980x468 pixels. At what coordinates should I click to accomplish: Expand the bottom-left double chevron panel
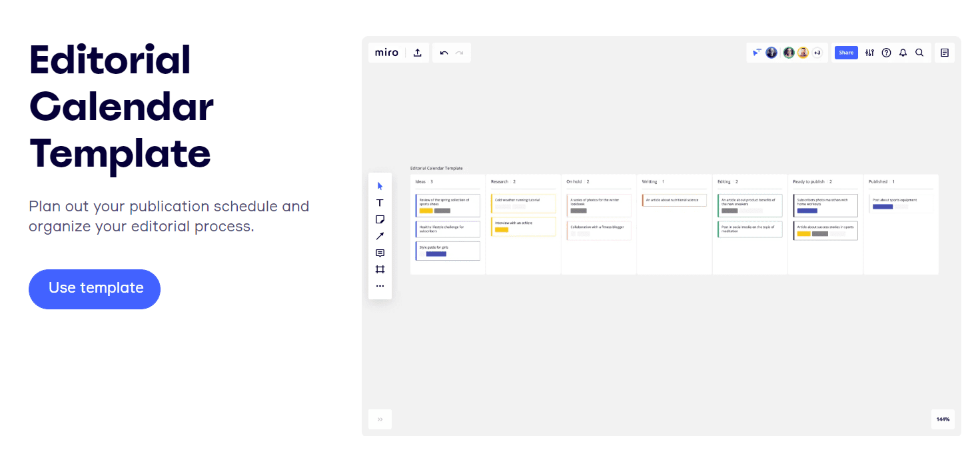pyautogui.click(x=380, y=419)
